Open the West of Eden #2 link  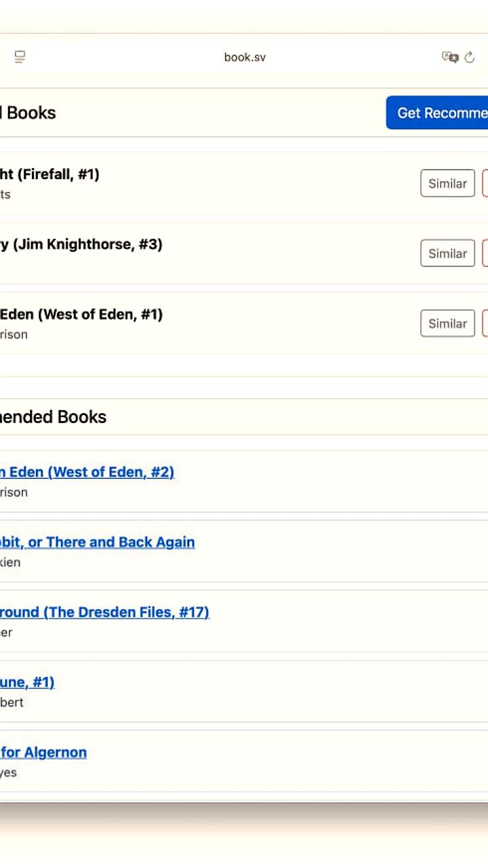(87, 472)
